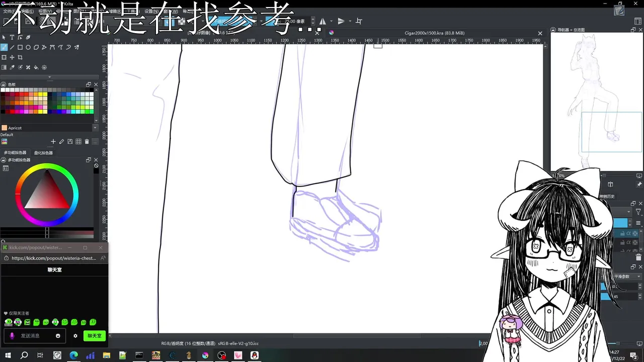Select the Color Sampler eyedropper tool
The width and height of the screenshot is (644, 362).
(x=12, y=67)
